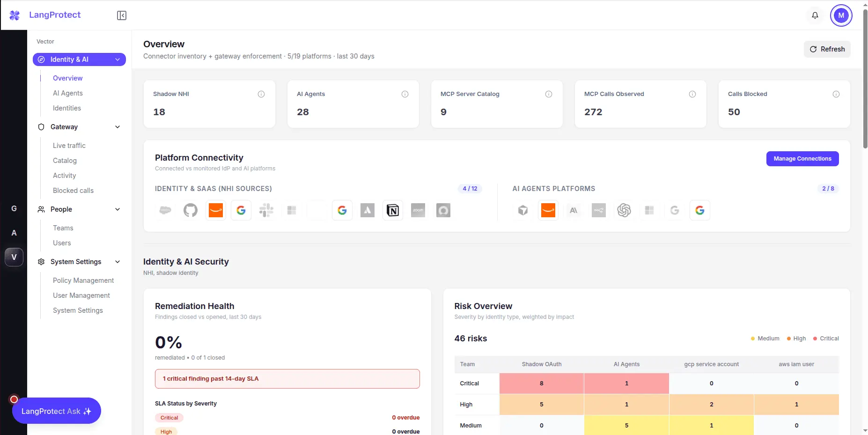This screenshot has height=435, width=868.
Task: Open AI Agents in sidebar
Action: tap(67, 93)
